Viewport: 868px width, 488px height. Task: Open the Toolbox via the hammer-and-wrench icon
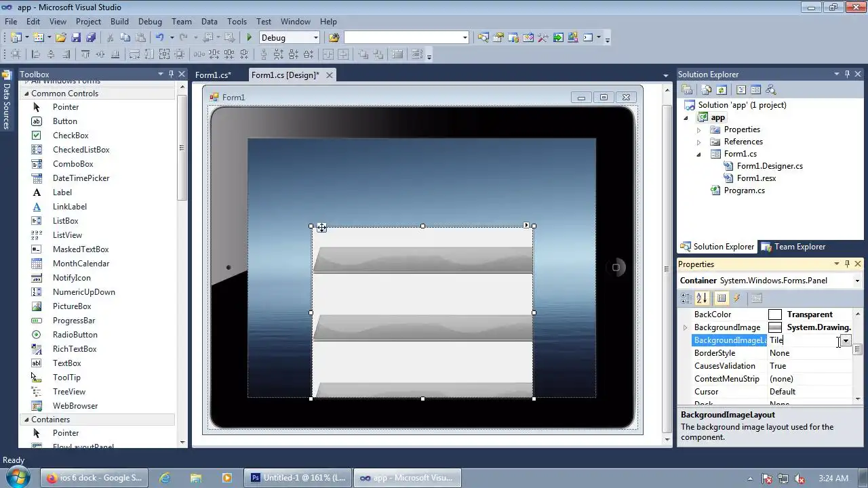point(543,38)
